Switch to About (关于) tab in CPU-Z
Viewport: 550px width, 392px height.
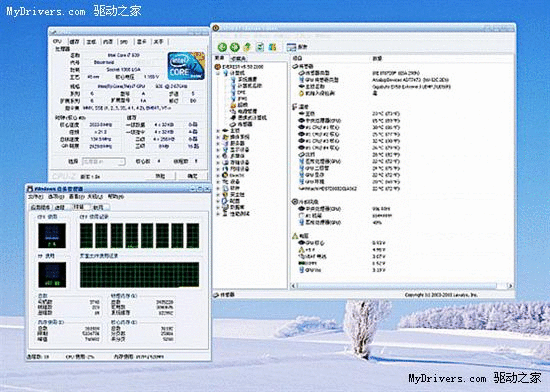(x=159, y=42)
